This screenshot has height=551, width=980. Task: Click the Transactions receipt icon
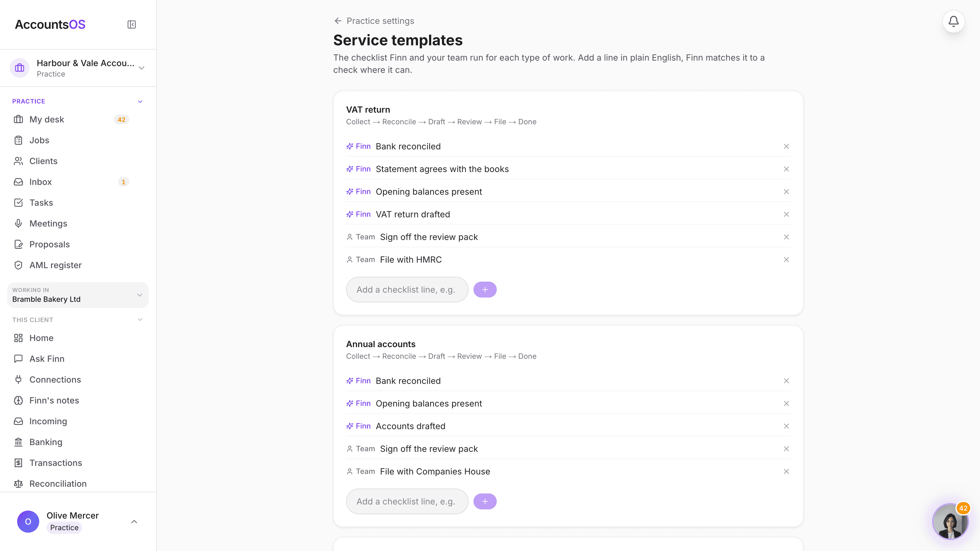18,463
